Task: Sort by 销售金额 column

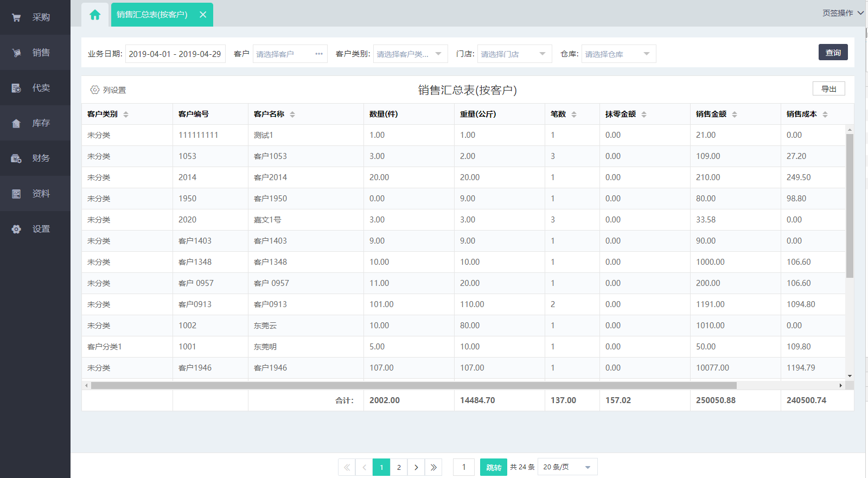Action: point(735,114)
